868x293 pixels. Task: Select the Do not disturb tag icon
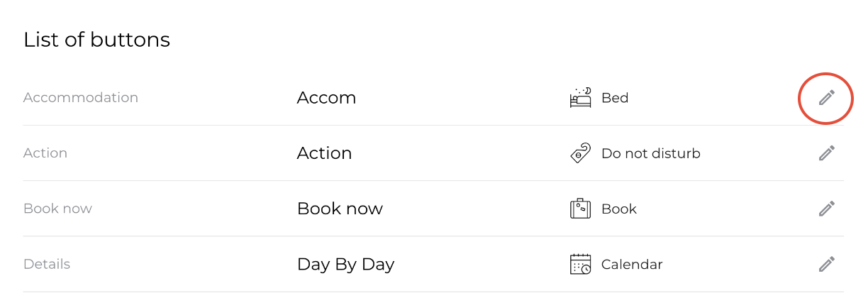[x=580, y=153]
